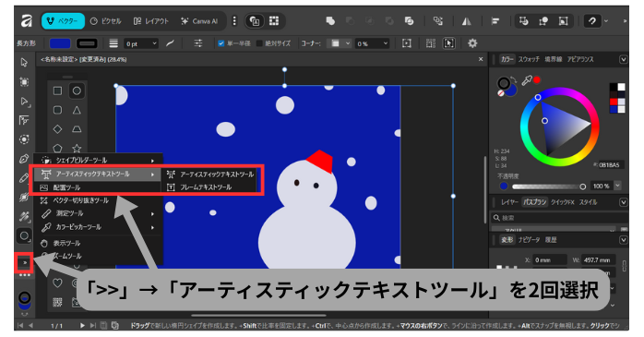
Task: Click the blue fill color swatch in toolbar
Action: pyautogui.click(x=60, y=43)
